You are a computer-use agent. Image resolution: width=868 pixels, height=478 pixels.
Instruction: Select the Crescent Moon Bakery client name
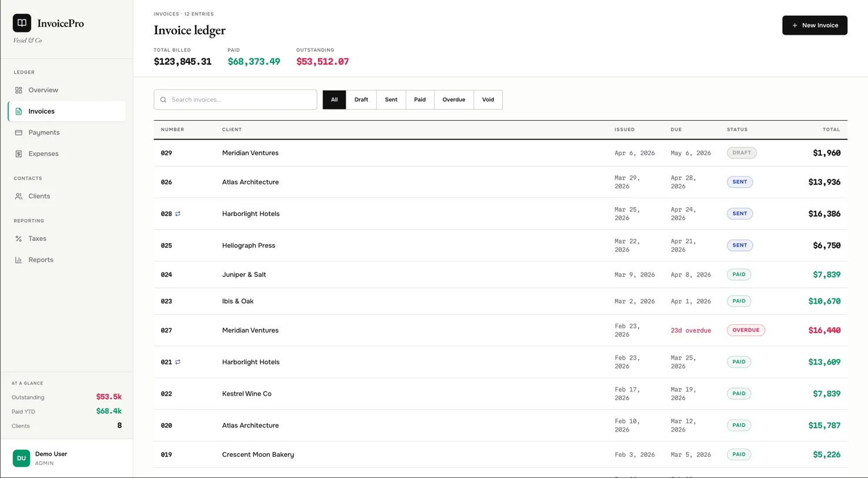click(258, 454)
